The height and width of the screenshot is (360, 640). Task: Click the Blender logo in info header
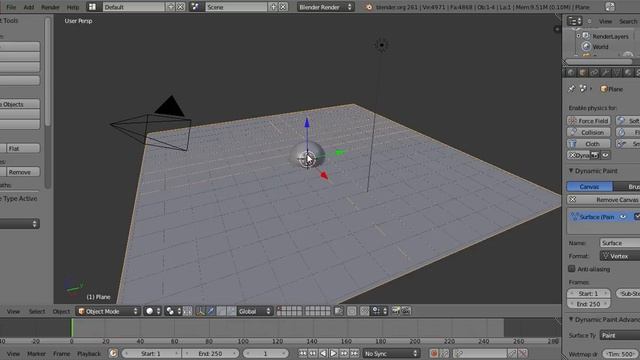(369, 7)
